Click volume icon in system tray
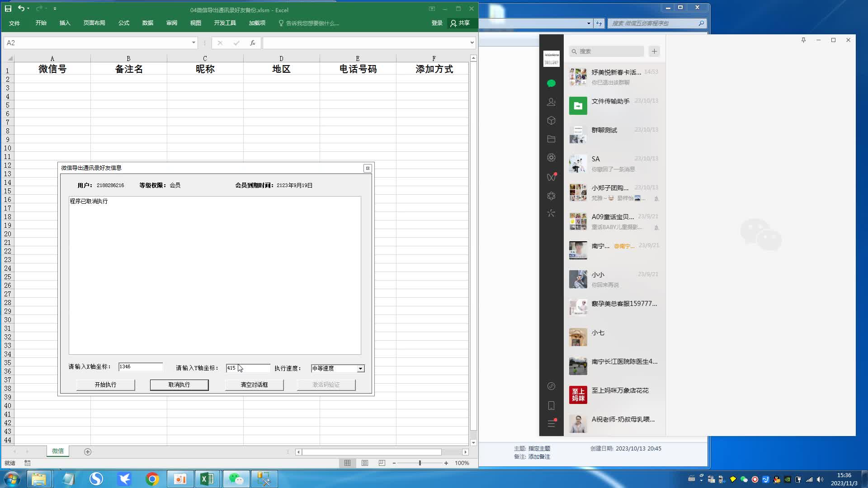868x488 pixels. [820, 479]
